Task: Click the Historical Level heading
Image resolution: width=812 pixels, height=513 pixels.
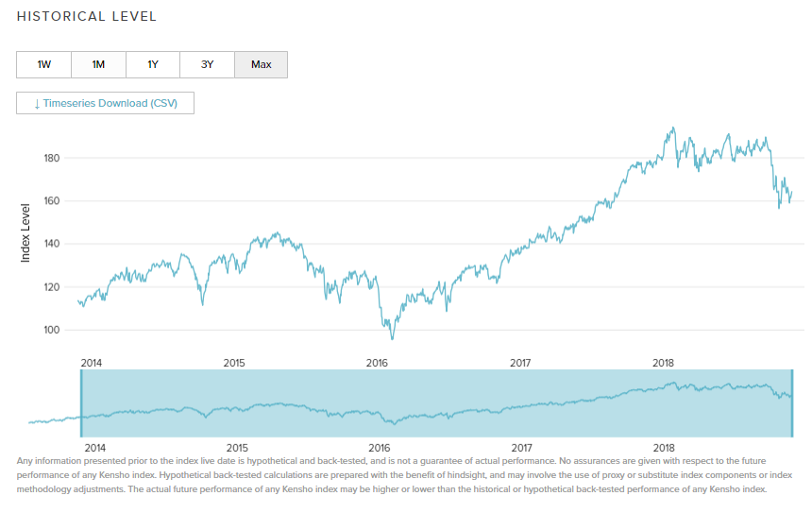Action: point(87,16)
